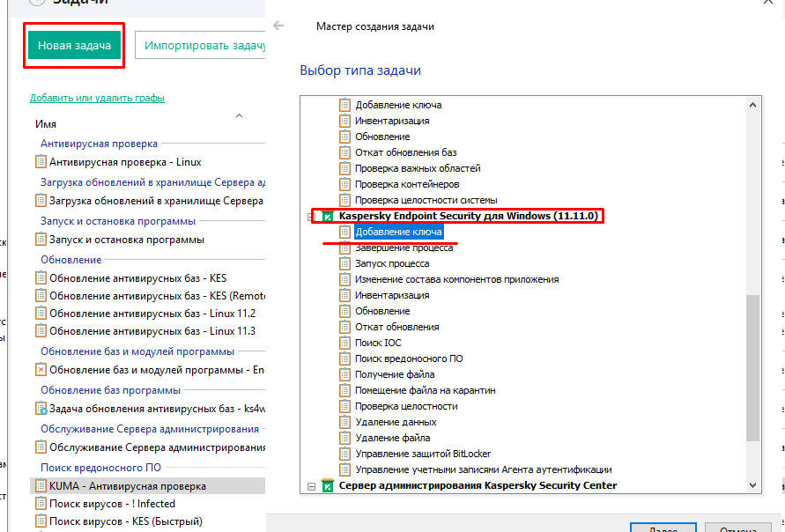Click error icon of Обновление баз и модулей

point(41,370)
